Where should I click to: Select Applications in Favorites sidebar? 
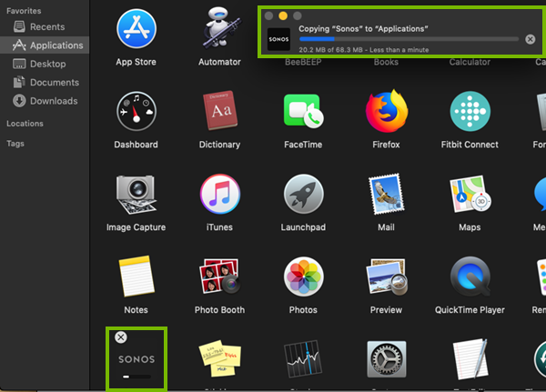[45, 45]
